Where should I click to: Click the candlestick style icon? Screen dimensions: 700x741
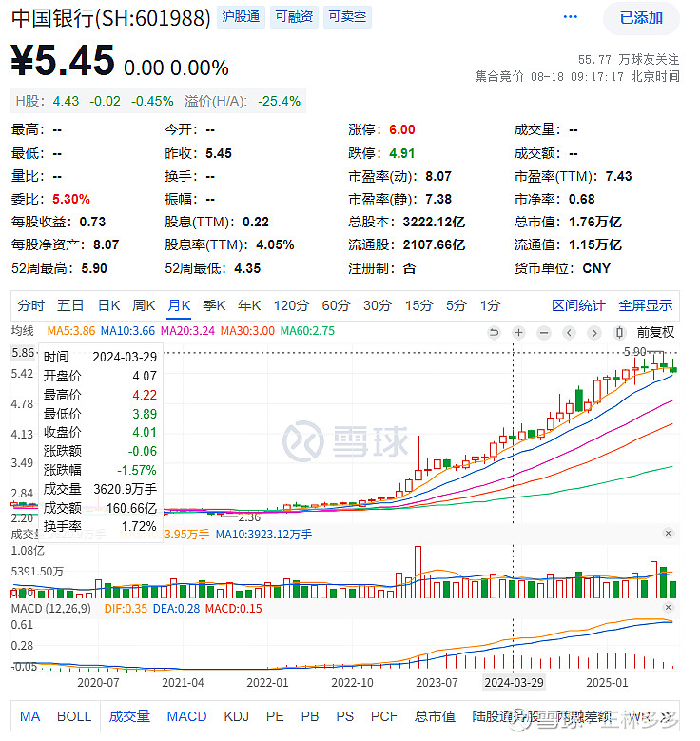[619, 333]
